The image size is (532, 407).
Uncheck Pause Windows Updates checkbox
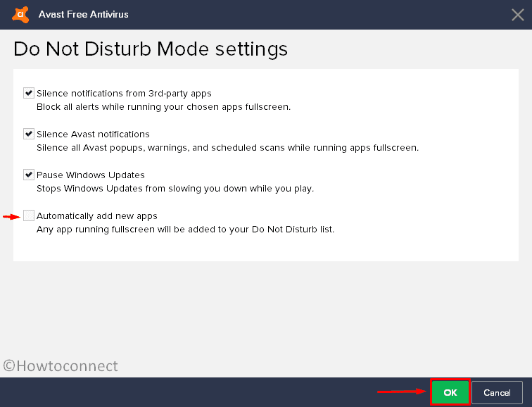click(28, 175)
